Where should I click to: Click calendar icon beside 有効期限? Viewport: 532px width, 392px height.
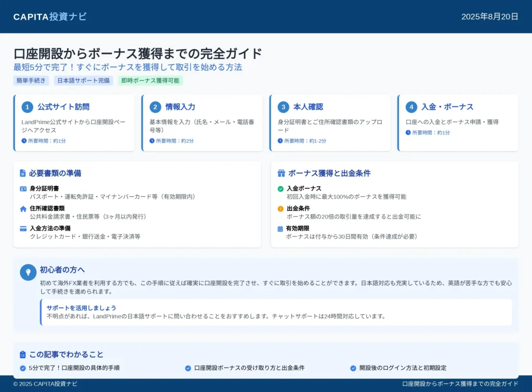click(280, 229)
